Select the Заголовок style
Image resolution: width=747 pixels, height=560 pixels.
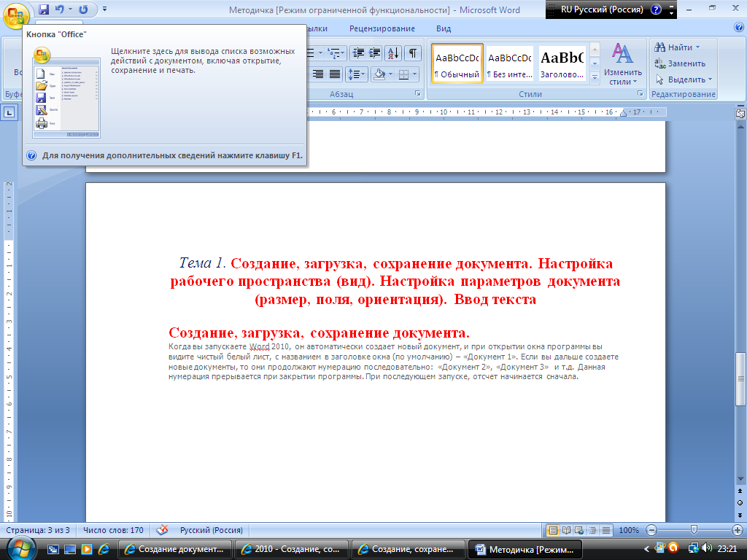click(562, 63)
